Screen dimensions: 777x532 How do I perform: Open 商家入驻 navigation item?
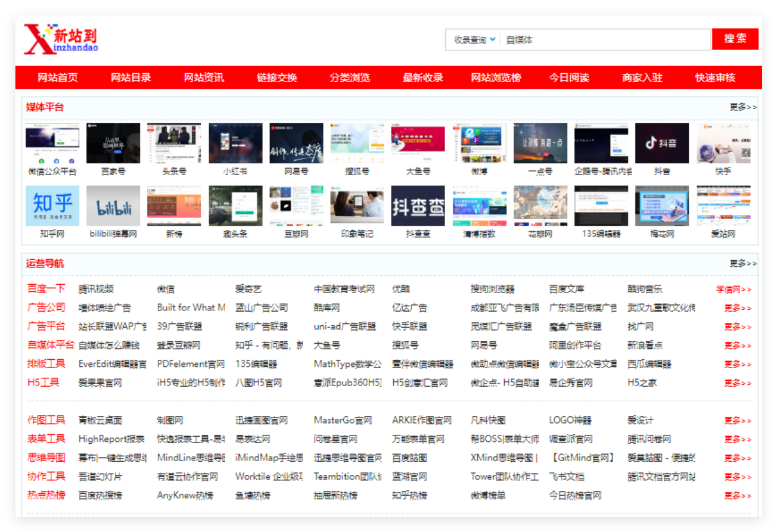tap(642, 77)
